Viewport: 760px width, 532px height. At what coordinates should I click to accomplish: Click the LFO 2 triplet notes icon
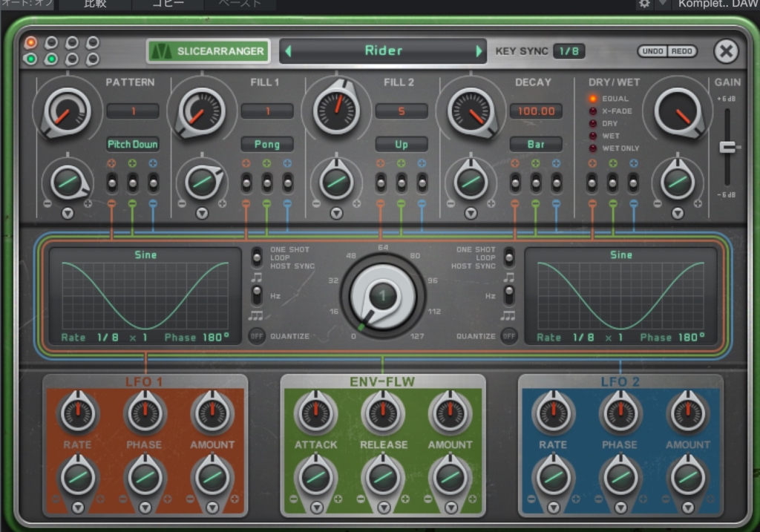click(x=508, y=315)
